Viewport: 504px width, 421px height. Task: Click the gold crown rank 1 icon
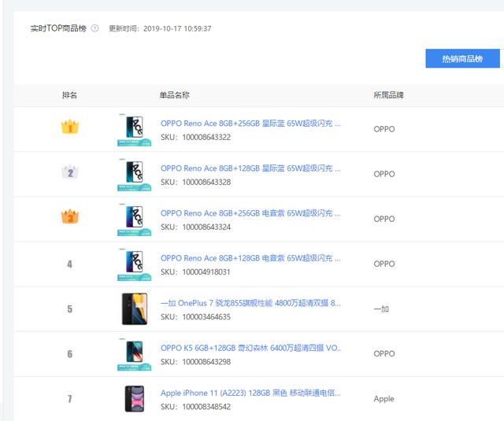tap(70, 127)
